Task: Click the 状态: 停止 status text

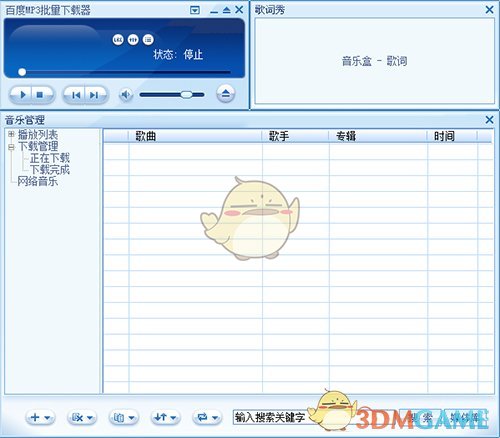Action: coord(178,54)
